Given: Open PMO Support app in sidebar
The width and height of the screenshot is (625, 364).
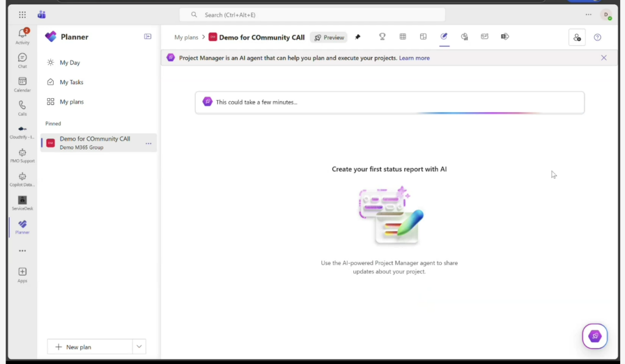Looking at the screenshot, I should 23,155.
